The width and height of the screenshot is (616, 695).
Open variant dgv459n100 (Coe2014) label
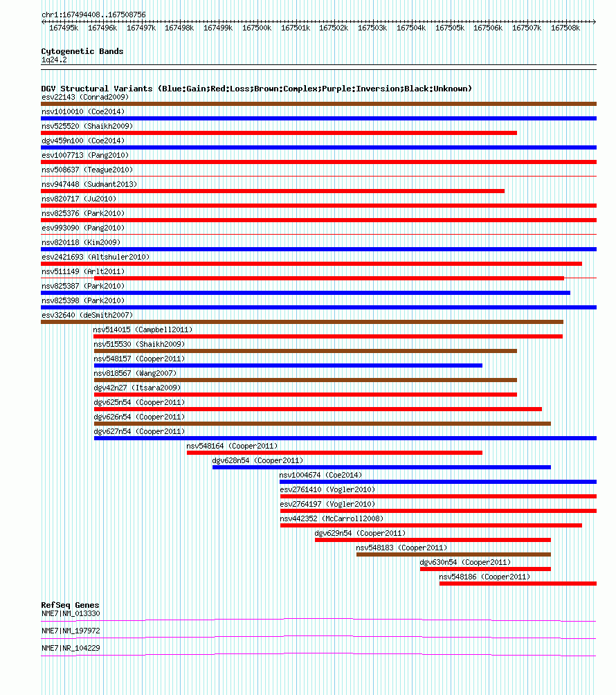coord(83,141)
